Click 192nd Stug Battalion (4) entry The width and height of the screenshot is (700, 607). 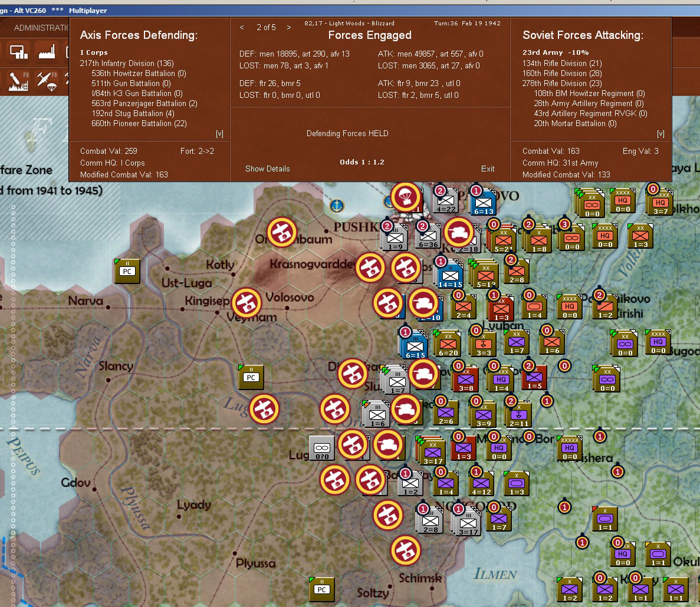133,113
